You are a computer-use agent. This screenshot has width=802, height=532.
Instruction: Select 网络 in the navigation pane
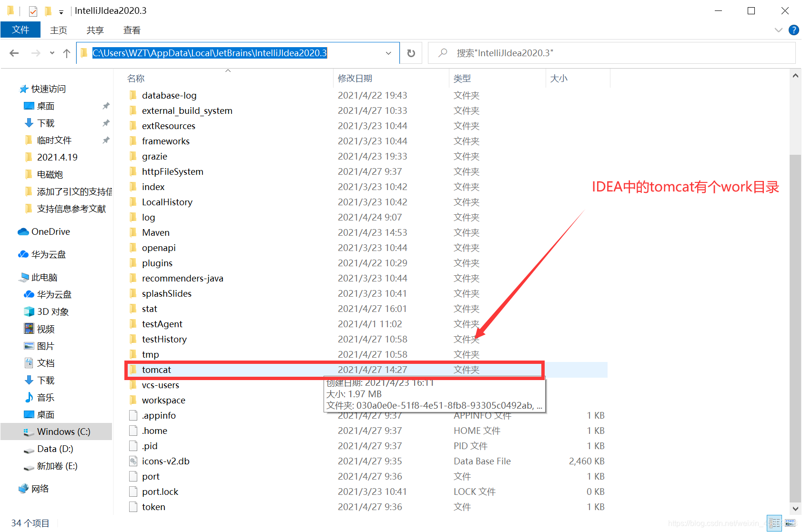click(x=40, y=489)
